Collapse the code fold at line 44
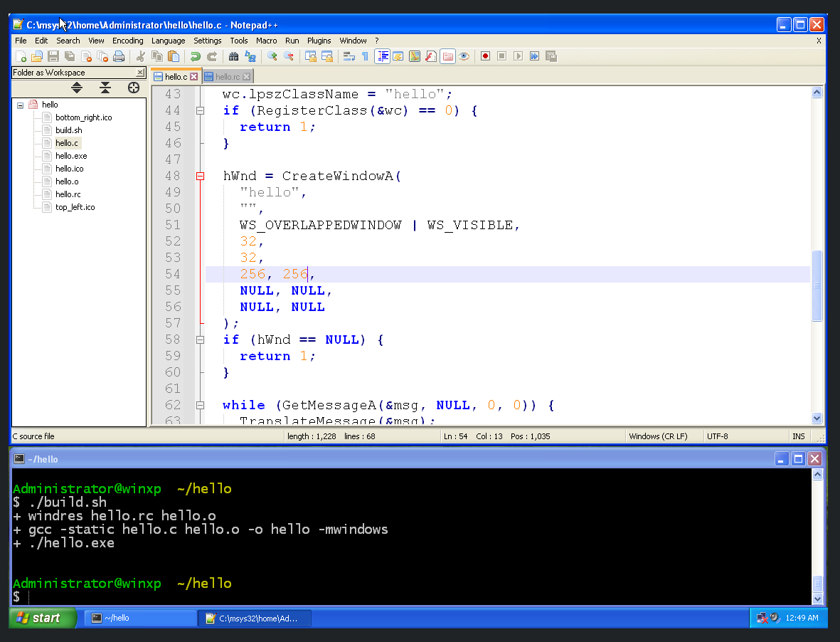This screenshot has width=840, height=642. tap(201, 111)
